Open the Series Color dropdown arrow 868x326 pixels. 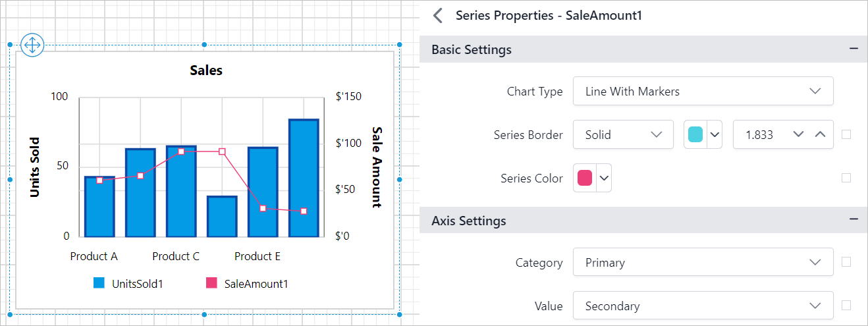[603, 178]
